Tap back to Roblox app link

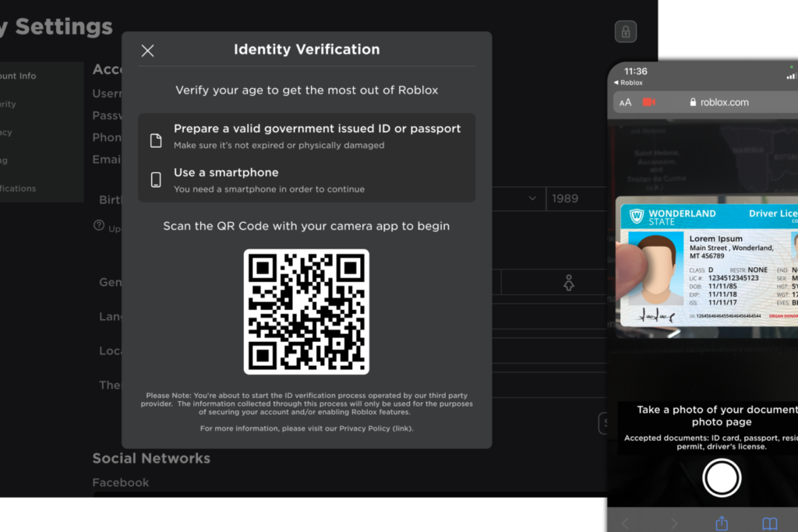click(628, 83)
